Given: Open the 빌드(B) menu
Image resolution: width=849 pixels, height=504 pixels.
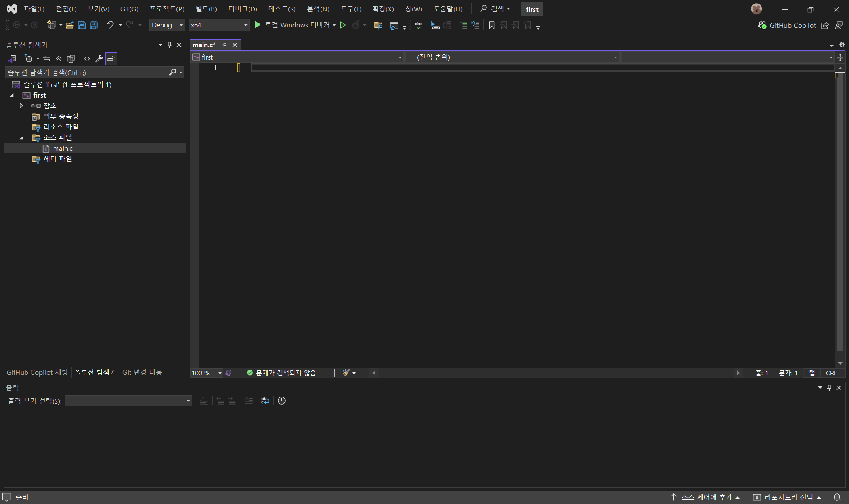Looking at the screenshot, I should click(206, 9).
